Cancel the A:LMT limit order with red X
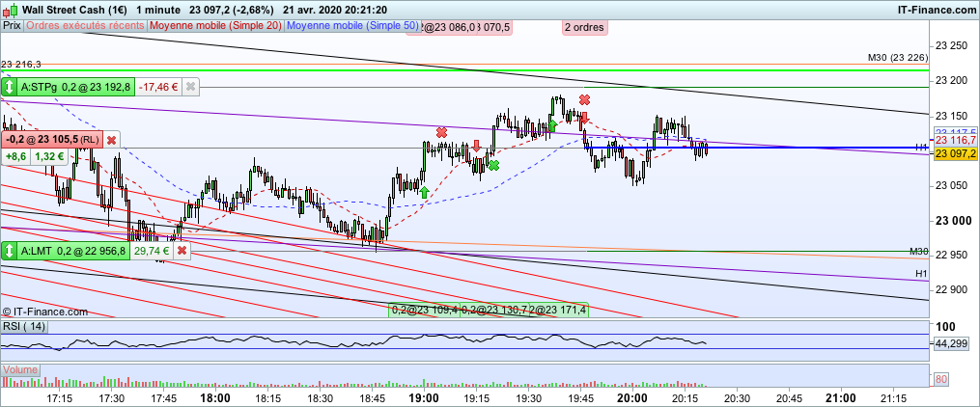The height and width of the screenshot is (407, 980). 182,251
